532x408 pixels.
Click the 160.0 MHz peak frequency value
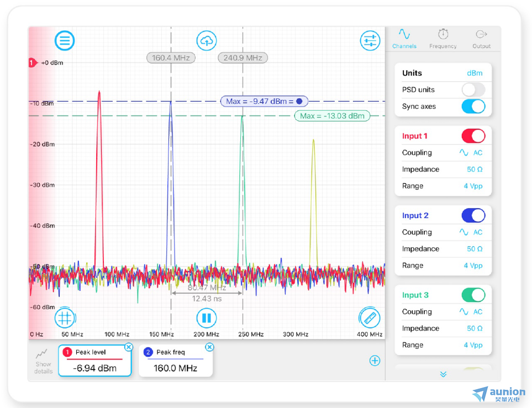pyautogui.click(x=176, y=368)
